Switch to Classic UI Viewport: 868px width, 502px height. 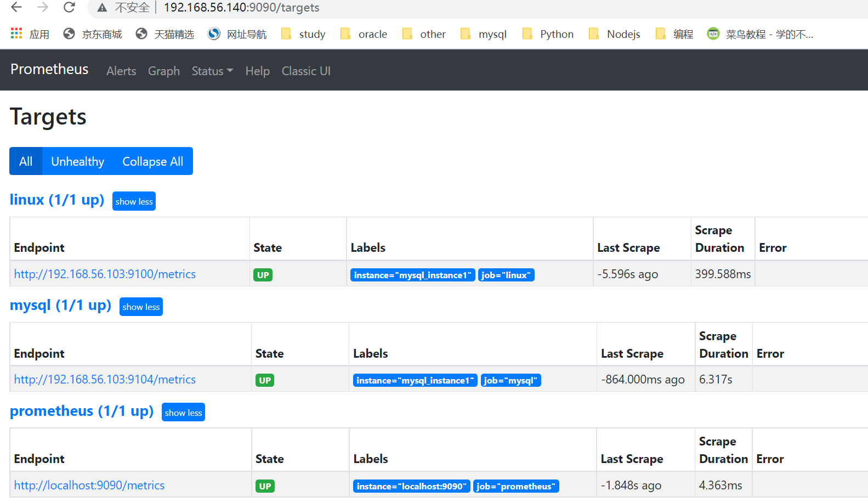306,71
